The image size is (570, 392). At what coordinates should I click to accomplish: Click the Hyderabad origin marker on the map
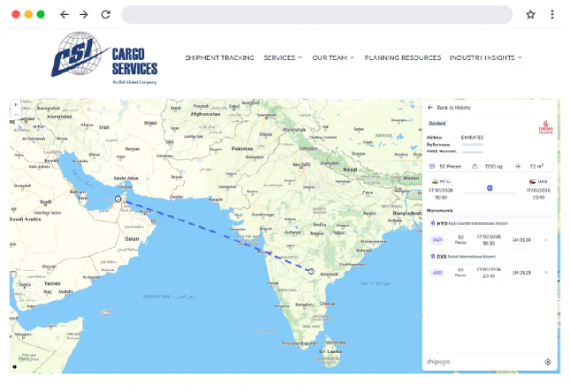(x=312, y=272)
